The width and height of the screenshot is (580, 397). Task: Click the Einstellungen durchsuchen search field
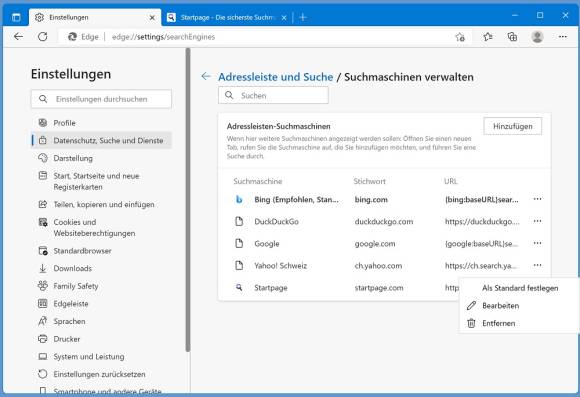tap(101, 99)
